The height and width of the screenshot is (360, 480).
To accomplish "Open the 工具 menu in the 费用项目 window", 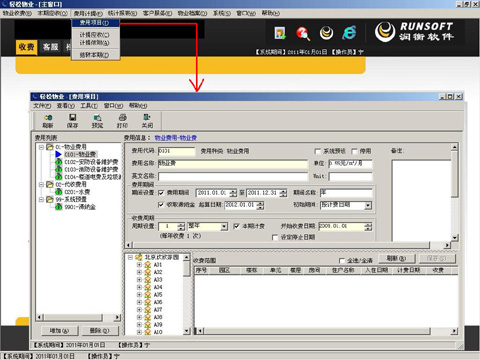I will [89, 106].
